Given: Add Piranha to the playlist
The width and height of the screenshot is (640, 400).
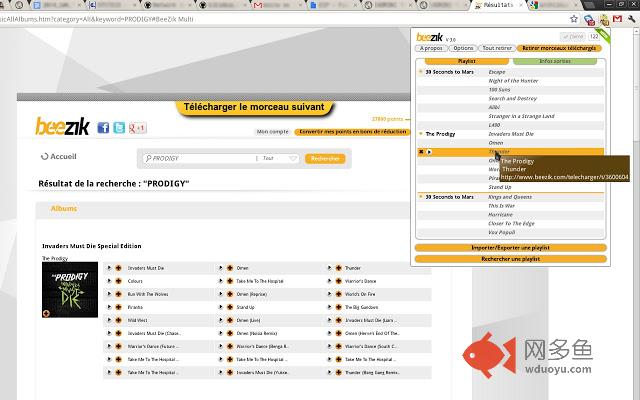Looking at the screenshot, I should (118, 307).
